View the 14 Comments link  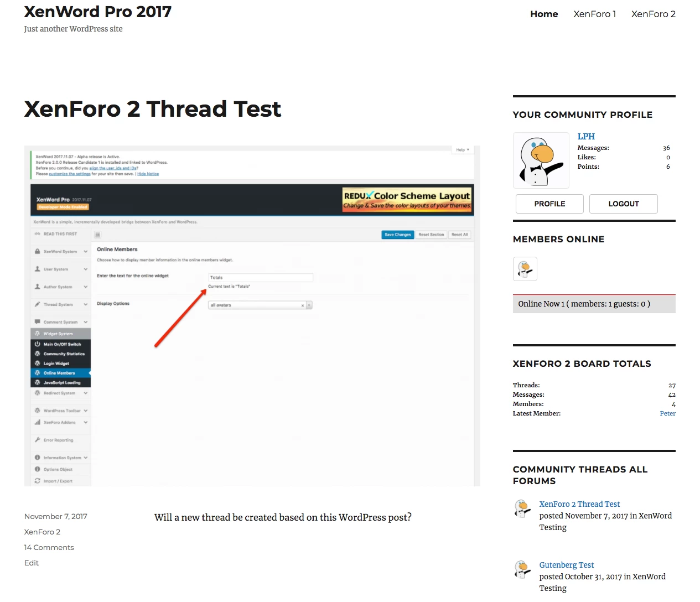point(49,547)
